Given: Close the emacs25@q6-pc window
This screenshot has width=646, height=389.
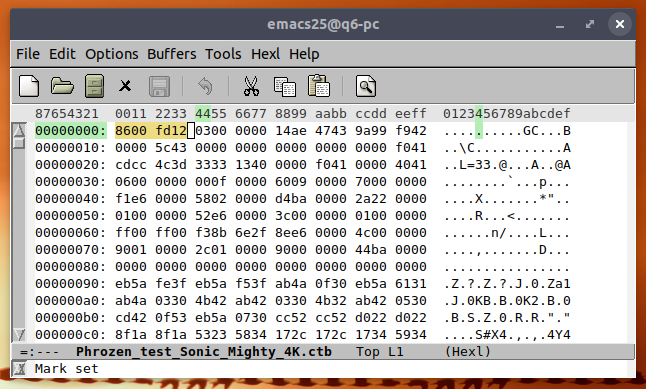Looking at the screenshot, I should 620,24.
